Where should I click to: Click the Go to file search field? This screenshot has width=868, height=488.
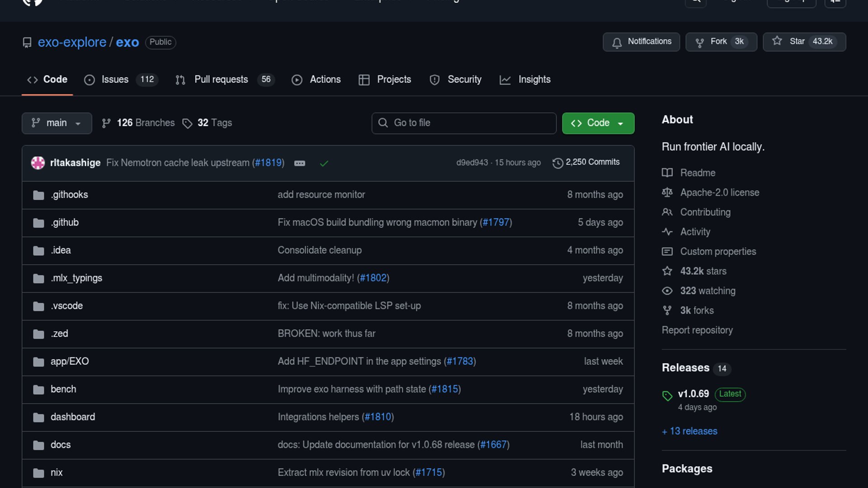464,123
